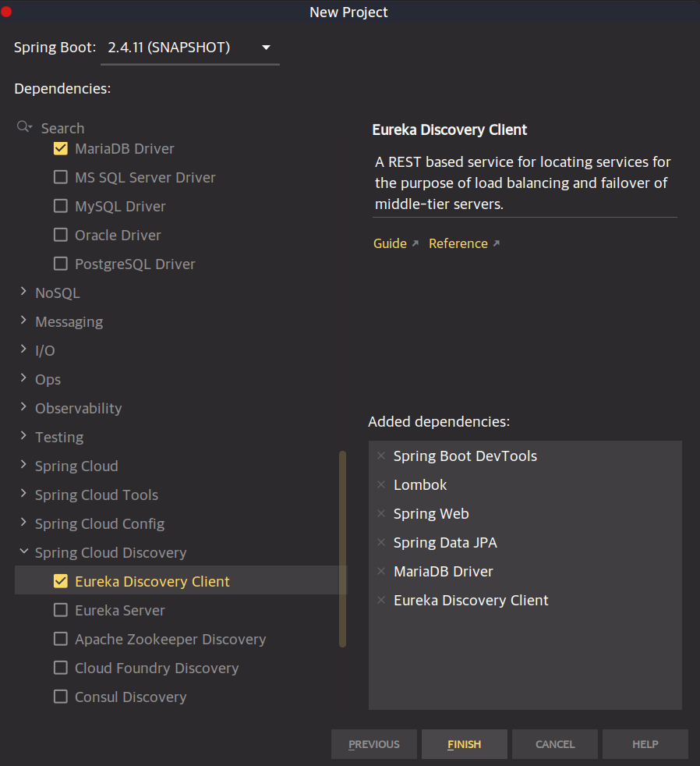The image size is (700, 766).
Task: Remove Eureka Discovery Client from added list
Action: click(x=381, y=600)
